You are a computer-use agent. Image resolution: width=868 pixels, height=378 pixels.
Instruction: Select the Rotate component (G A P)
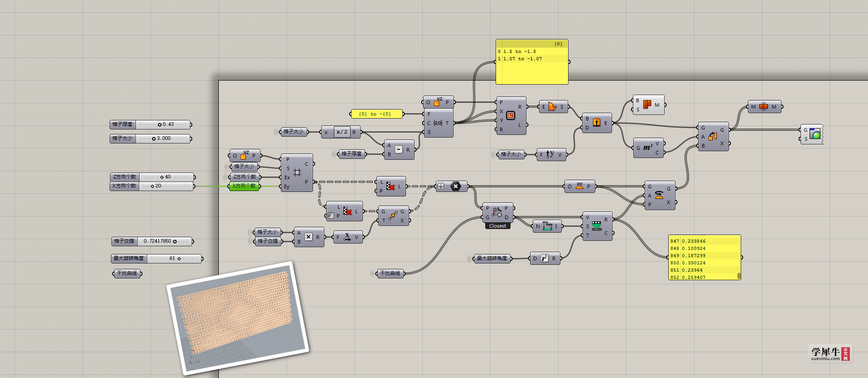pyautogui.click(x=660, y=196)
